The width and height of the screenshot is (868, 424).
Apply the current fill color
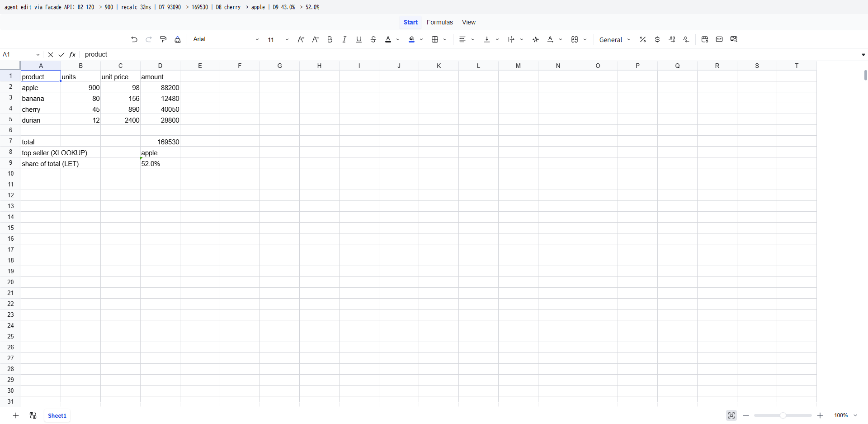[x=411, y=39]
